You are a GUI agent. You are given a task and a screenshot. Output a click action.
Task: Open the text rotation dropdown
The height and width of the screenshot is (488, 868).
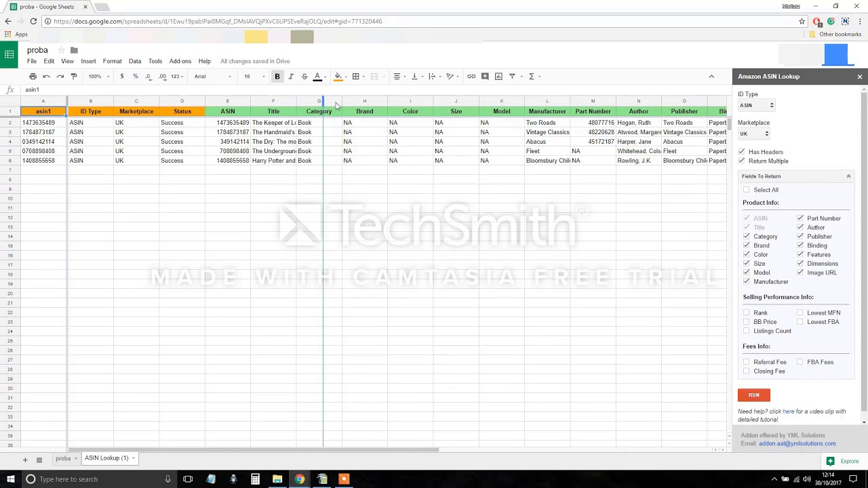tap(452, 77)
